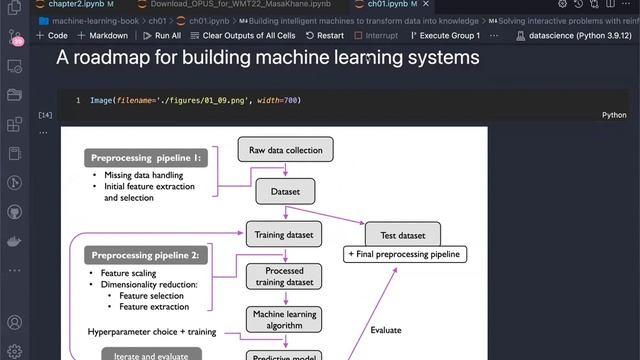
Task: Open the Docker whale view
Action: (x=15, y=241)
